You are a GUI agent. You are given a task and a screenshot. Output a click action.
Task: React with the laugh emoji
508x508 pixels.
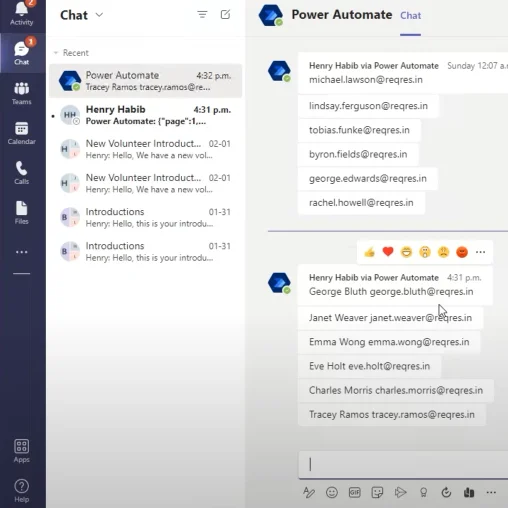406,252
